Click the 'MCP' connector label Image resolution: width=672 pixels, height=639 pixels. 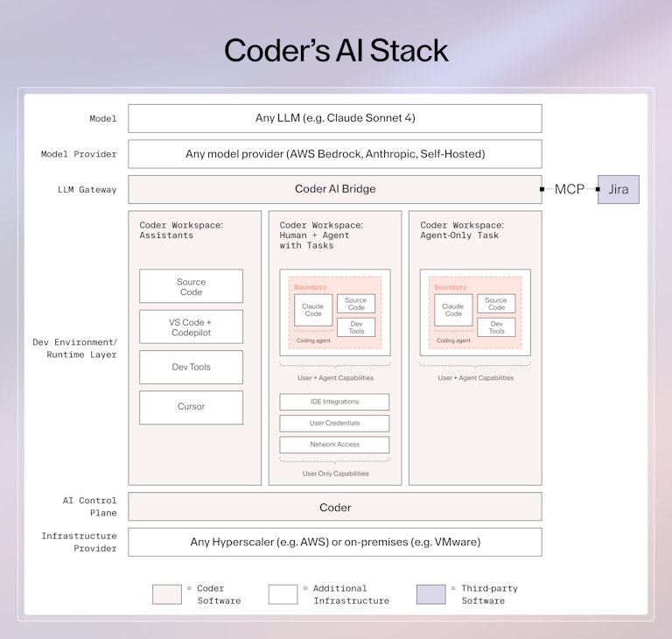(x=569, y=189)
